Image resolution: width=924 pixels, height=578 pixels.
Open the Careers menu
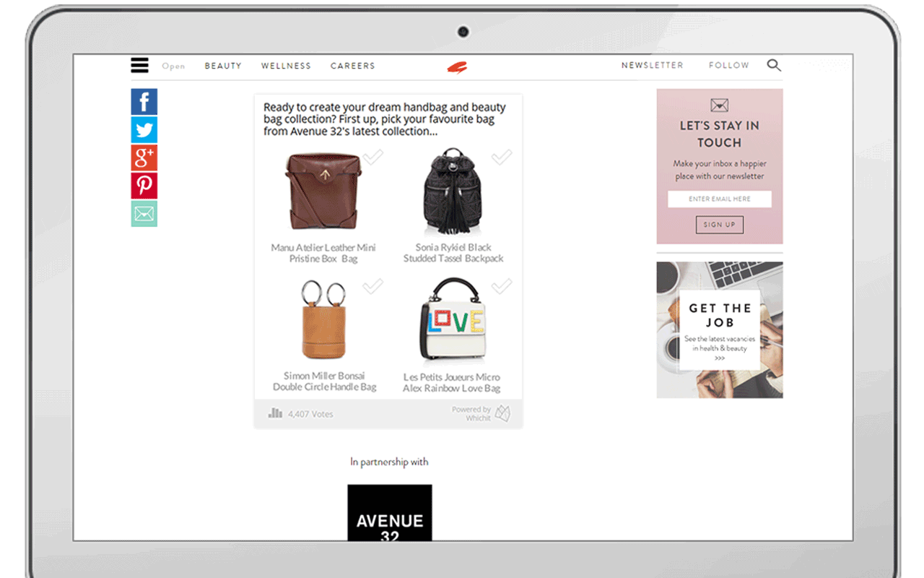click(353, 66)
